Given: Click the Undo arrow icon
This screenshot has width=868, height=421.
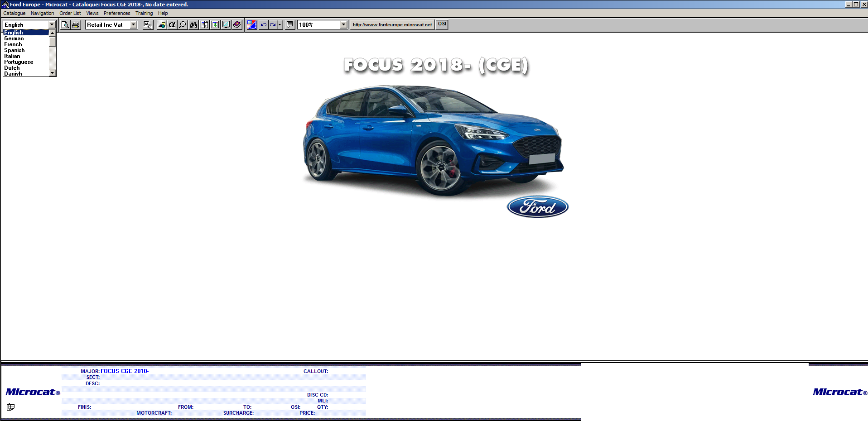Looking at the screenshot, I should [263, 24].
